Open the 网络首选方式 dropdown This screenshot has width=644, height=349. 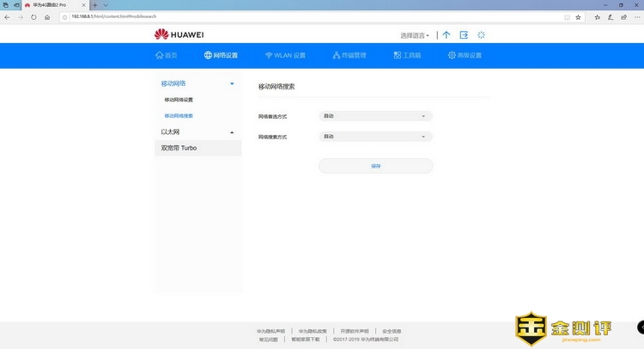[x=375, y=115]
